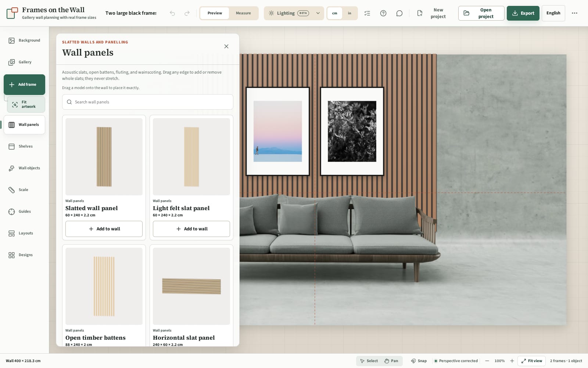
Task: Open the feedback chat bubble icon
Action: pos(399,13)
